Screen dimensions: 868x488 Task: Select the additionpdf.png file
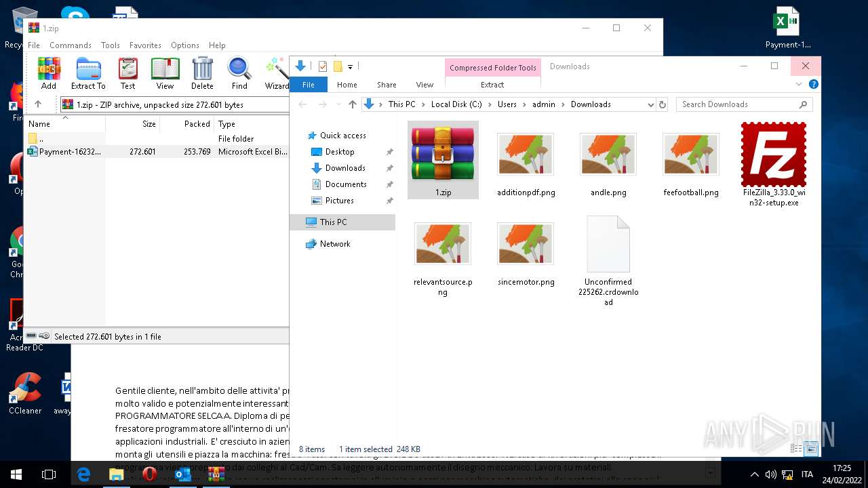tap(526, 160)
